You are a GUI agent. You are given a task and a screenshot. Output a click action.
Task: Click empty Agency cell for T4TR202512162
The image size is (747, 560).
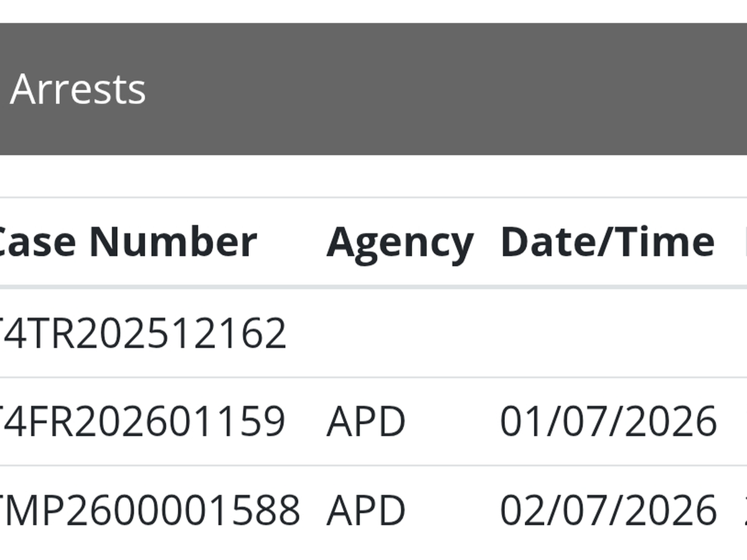click(400, 333)
